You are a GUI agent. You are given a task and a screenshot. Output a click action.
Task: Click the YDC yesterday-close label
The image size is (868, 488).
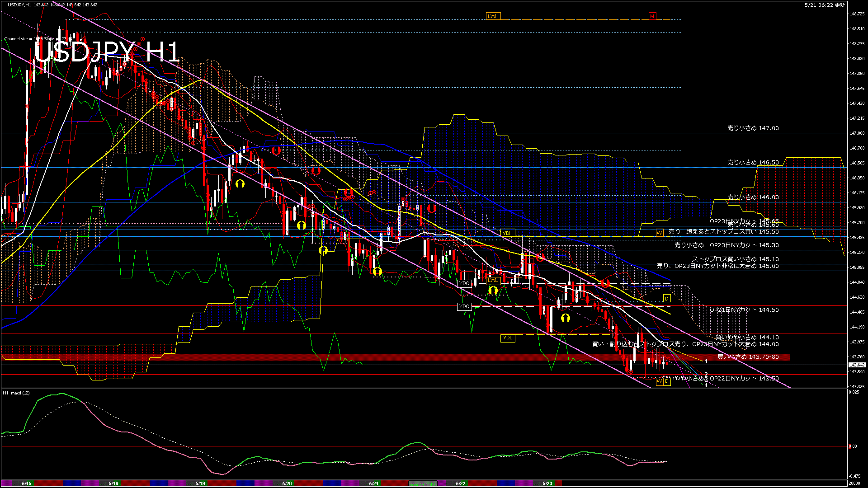(464, 306)
